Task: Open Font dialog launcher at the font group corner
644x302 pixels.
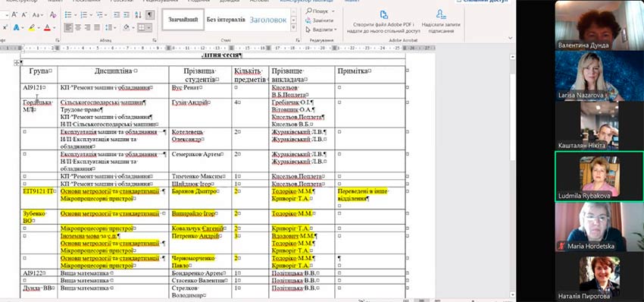Action: (x=57, y=40)
